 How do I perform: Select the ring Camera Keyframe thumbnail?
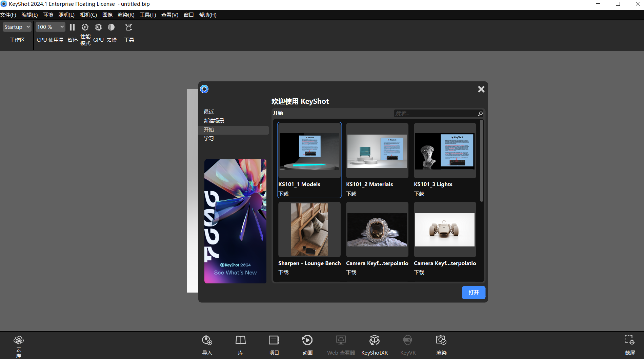(x=377, y=230)
